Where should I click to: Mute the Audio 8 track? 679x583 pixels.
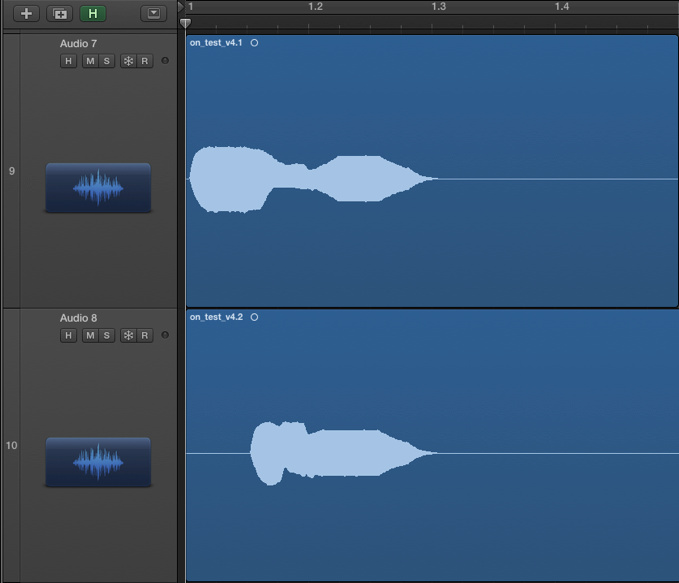click(x=90, y=335)
